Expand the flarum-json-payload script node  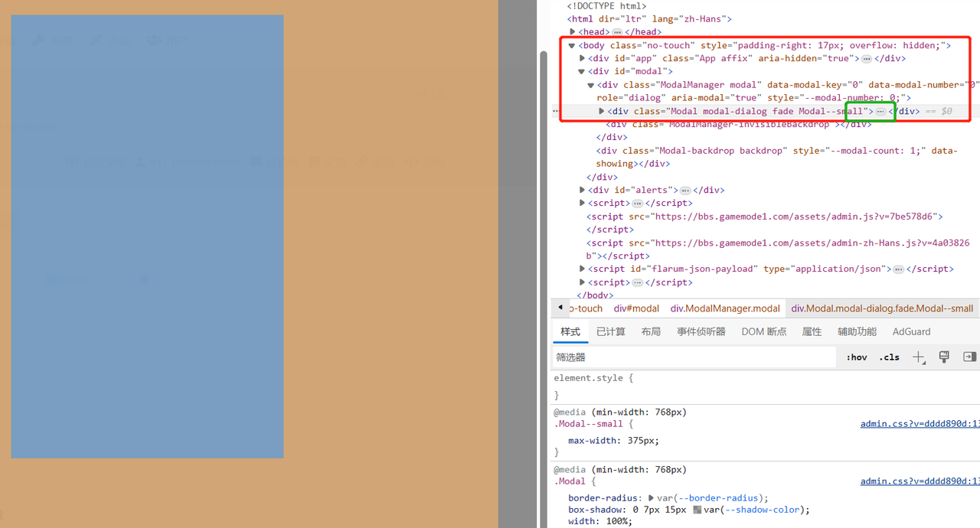point(583,269)
